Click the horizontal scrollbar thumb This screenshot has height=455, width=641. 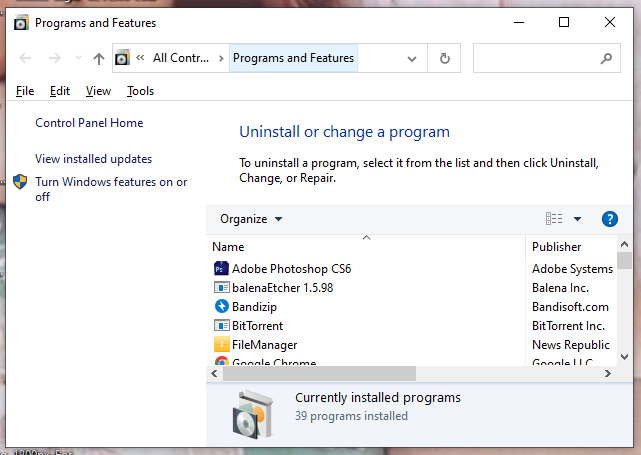point(319,373)
